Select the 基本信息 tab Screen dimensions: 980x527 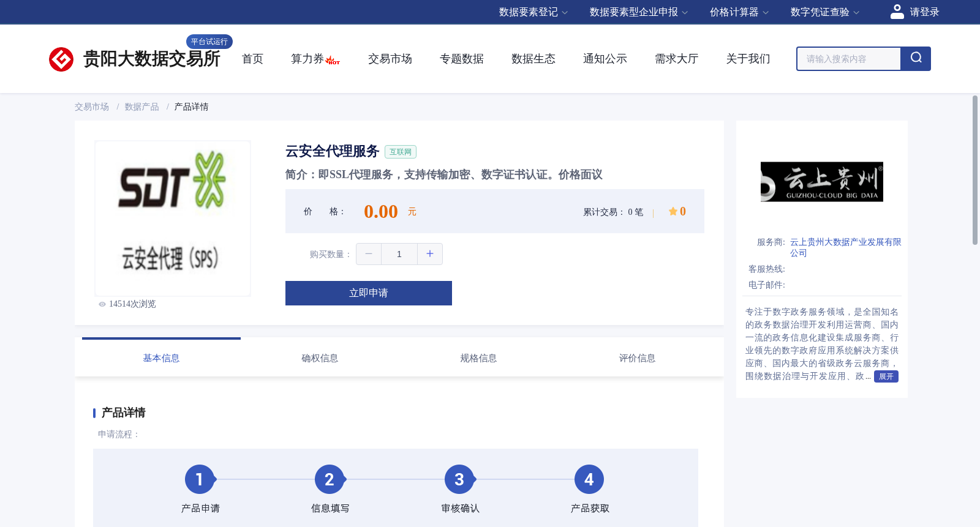(x=161, y=358)
